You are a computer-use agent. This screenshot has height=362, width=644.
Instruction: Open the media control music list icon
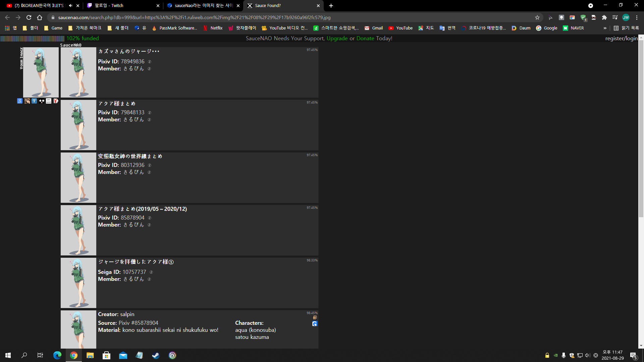click(x=615, y=17)
